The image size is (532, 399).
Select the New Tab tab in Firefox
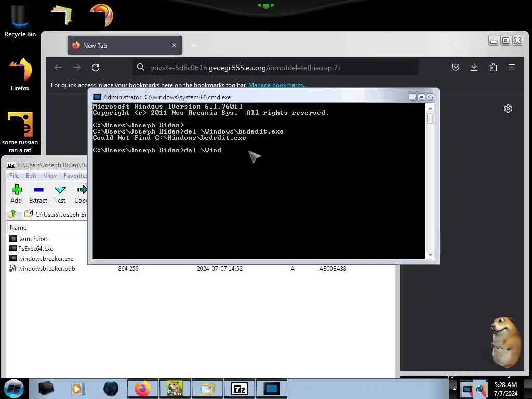[125, 45]
